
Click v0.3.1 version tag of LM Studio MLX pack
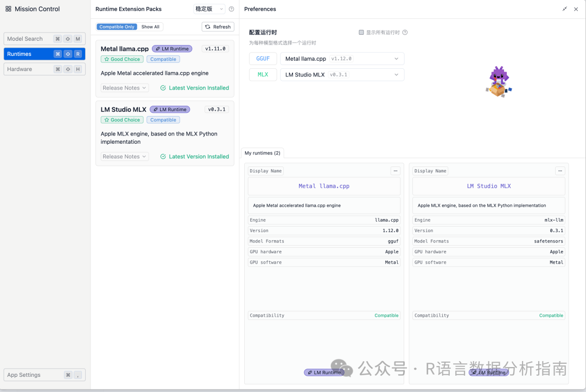click(216, 110)
